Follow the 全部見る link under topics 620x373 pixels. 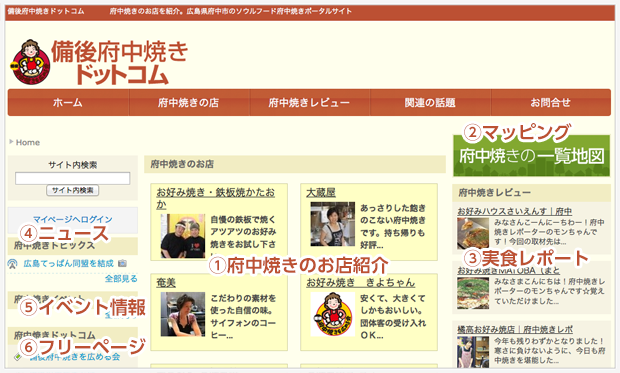(x=121, y=278)
